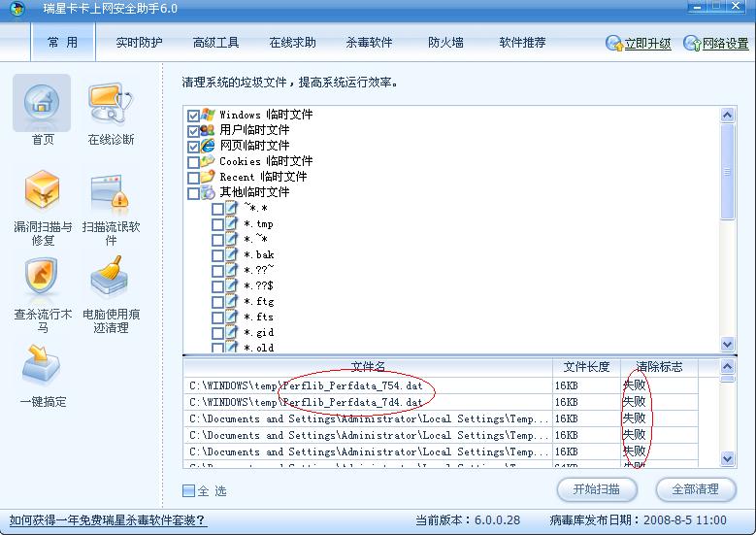Click 开始扫描 start scan button
Screen dimensions: 756x535
pyautogui.click(x=597, y=489)
